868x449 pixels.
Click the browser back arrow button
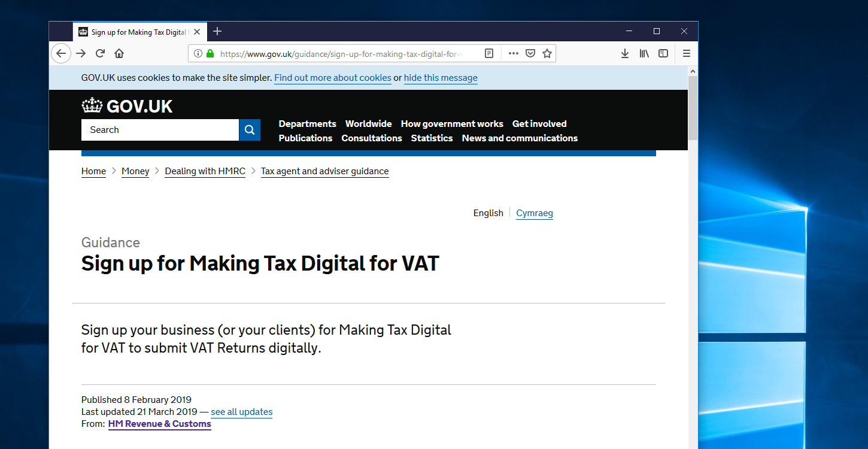coord(60,53)
